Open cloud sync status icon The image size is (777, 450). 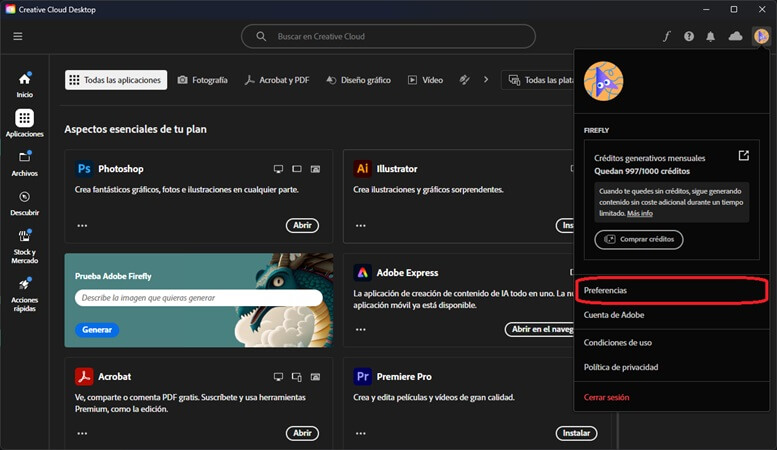735,36
